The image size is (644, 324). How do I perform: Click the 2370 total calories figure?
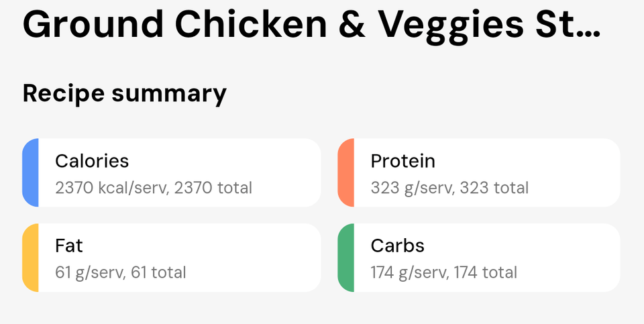[x=214, y=188]
